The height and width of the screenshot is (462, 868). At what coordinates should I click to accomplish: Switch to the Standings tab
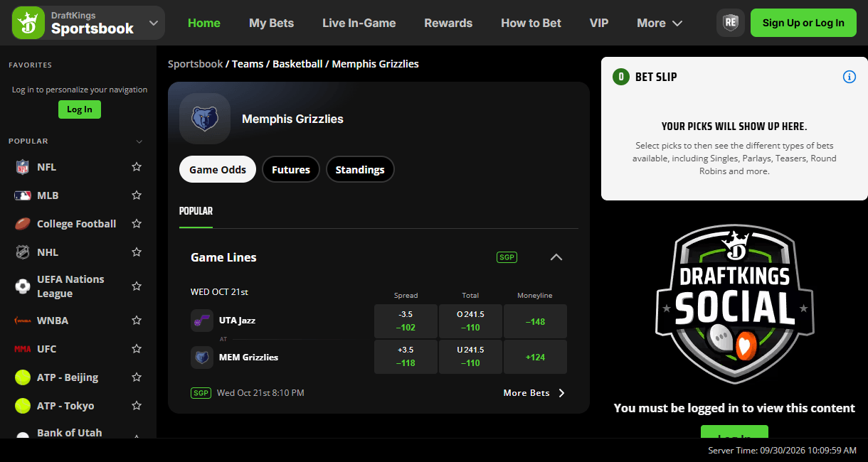(x=360, y=169)
